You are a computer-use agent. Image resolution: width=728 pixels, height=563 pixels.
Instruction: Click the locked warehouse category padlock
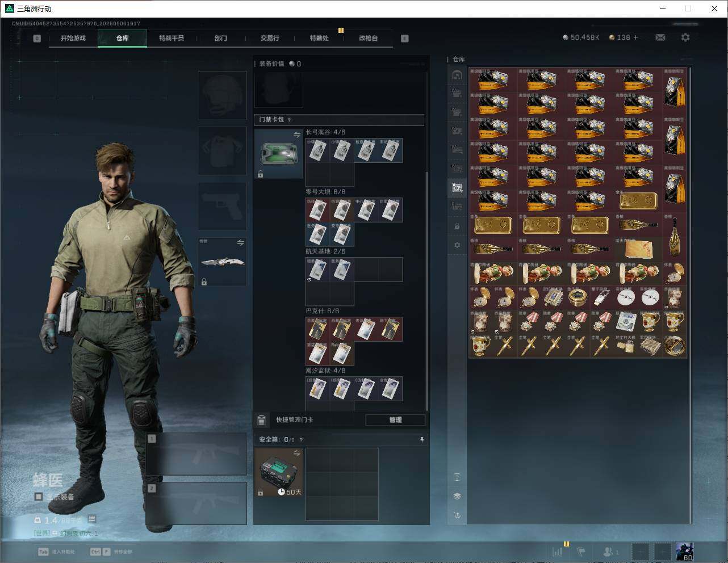click(457, 226)
